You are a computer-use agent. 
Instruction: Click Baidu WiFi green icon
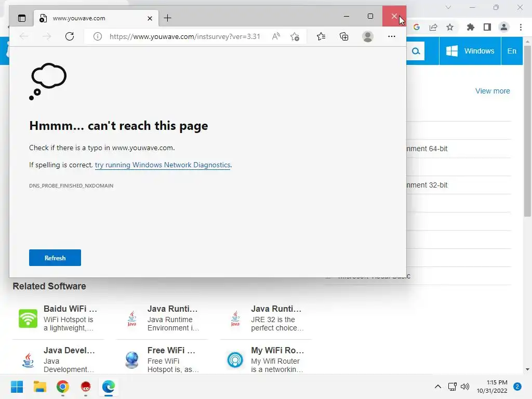(28, 318)
